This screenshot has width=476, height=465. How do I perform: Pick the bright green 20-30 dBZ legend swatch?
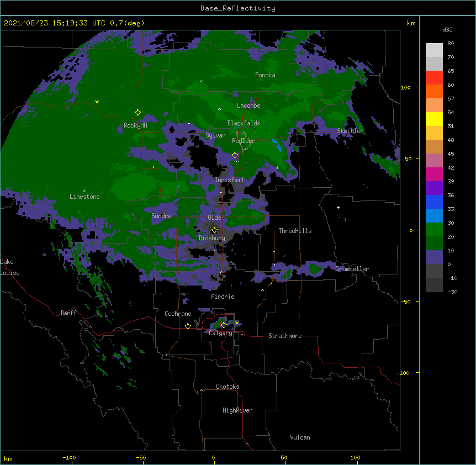click(434, 229)
